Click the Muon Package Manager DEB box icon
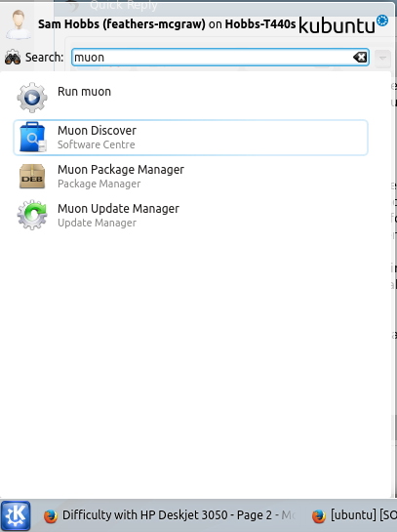 (32, 176)
